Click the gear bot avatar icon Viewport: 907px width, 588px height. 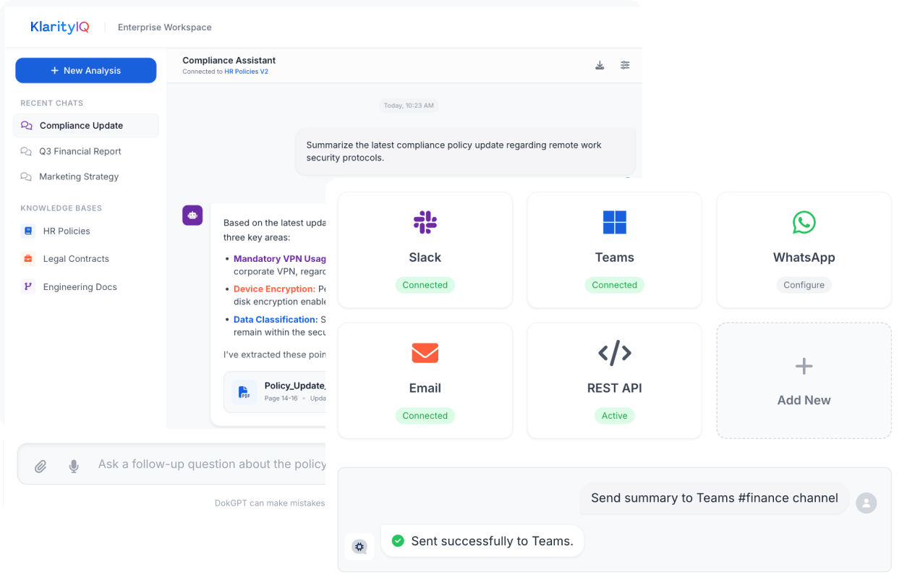[359, 547]
